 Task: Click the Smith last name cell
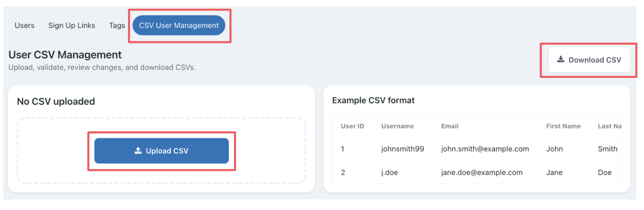tap(607, 149)
